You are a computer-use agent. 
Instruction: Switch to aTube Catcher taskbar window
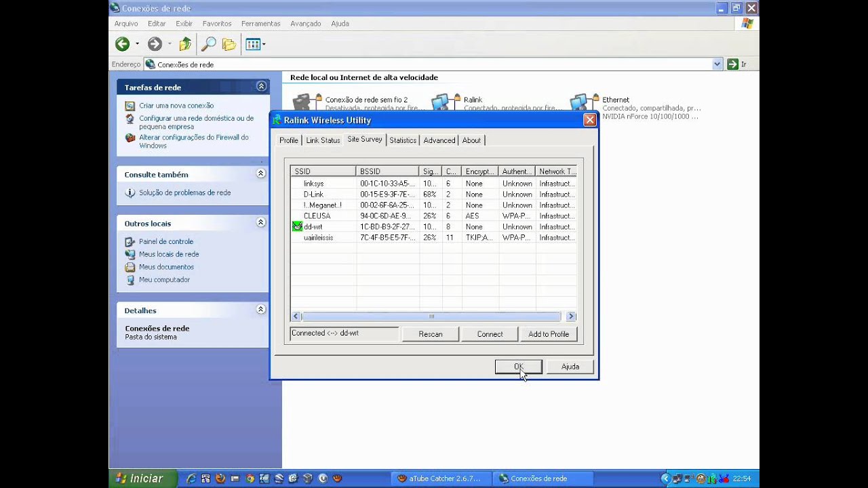441,479
